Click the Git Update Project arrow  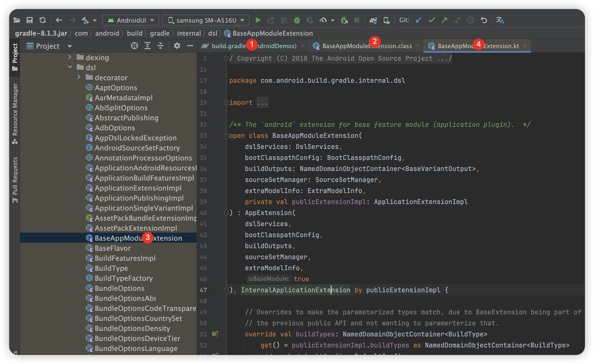[418, 20]
